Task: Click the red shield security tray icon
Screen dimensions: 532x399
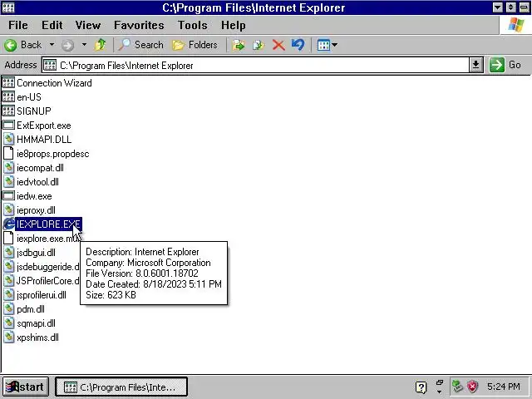Action: 472,387
